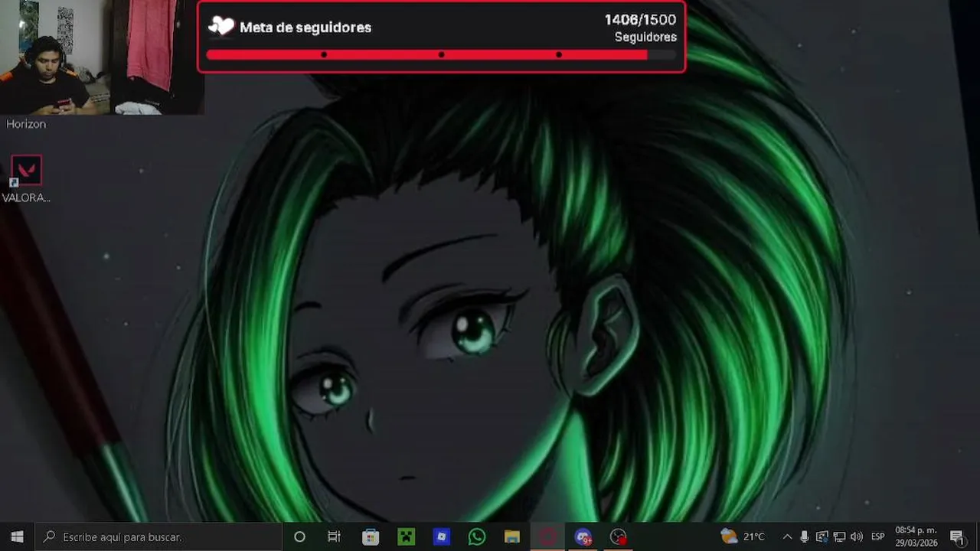Viewport: 980px width, 551px height.
Task: Open Minecraft creeper icon in taskbar
Action: coord(406,536)
